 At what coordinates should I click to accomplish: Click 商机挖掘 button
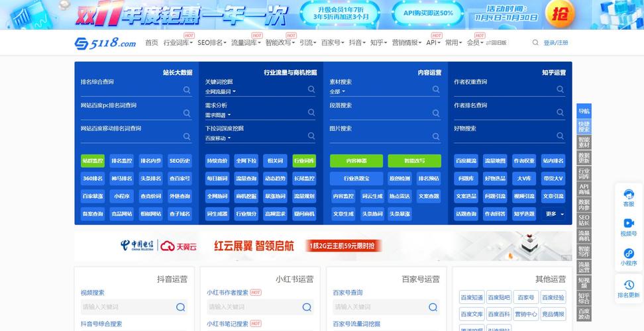pyautogui.click(x=246, y=196)
